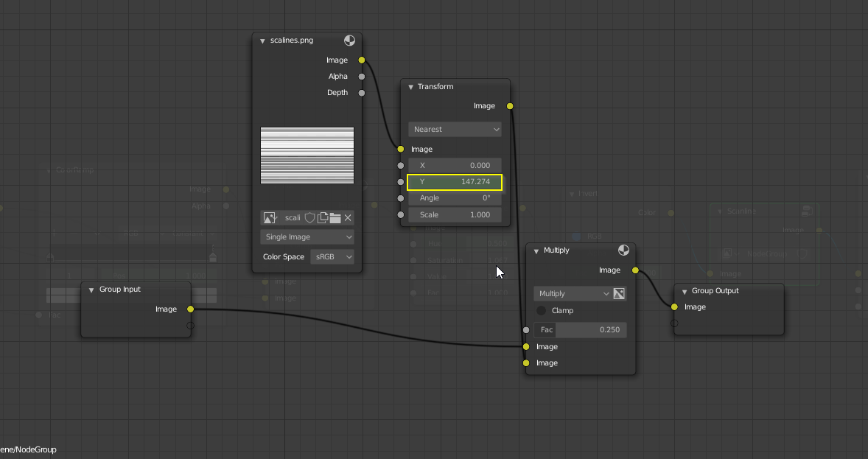Click the X 0.000 field in Transform
This screenshot has height=459, width=868.
(x=455, y=165)
